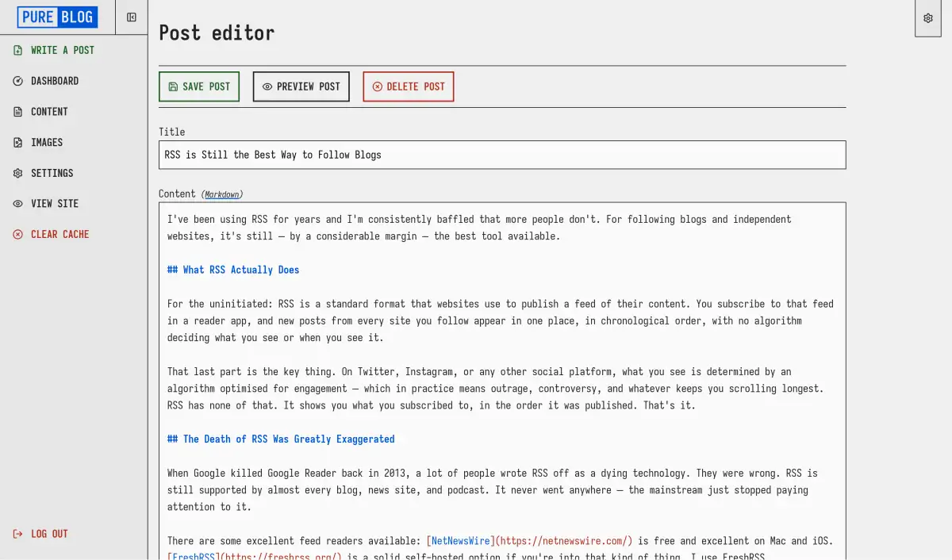
Task: Click the 'Post editor' page heading
Action: click(217, 33)
